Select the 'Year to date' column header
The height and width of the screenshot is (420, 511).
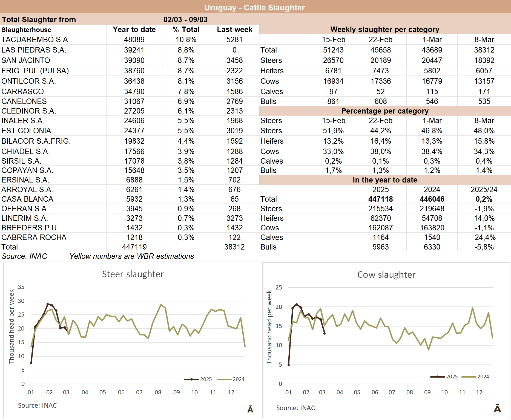coord(134,30)
